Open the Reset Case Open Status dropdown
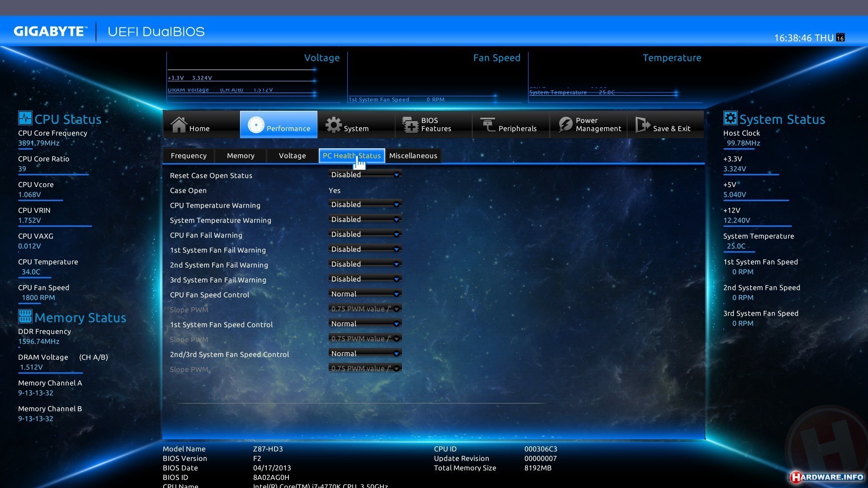Image resolution: width=868 pixels, height=488 pixels. pyautogui.click(x=365, y=175)
